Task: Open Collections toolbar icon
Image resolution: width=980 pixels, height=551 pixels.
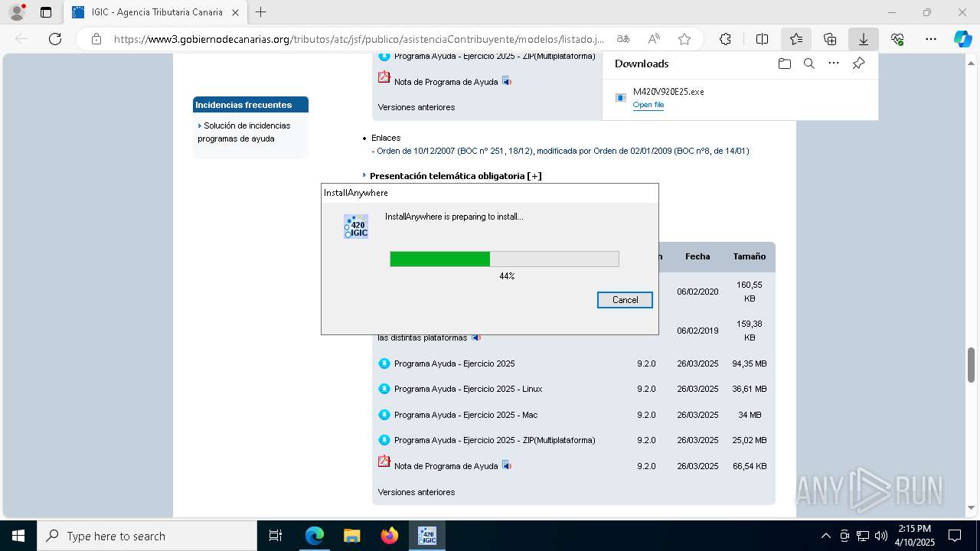Action: click(830, 39)
